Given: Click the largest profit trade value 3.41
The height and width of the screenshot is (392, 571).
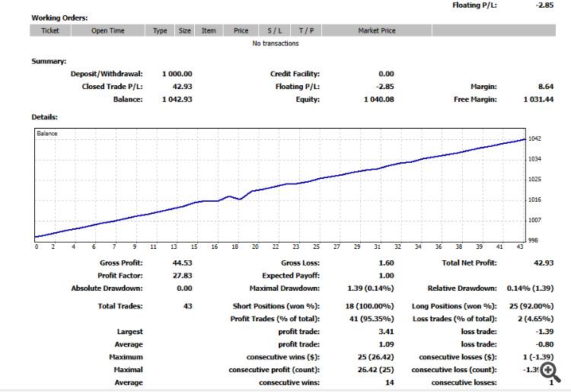Looking at the screenshot, I should (x=386, y=332).
